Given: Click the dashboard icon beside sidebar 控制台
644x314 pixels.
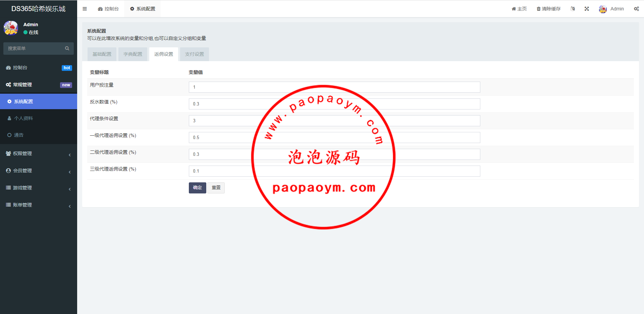Looking at the screenshot, I should pos(8,68).
